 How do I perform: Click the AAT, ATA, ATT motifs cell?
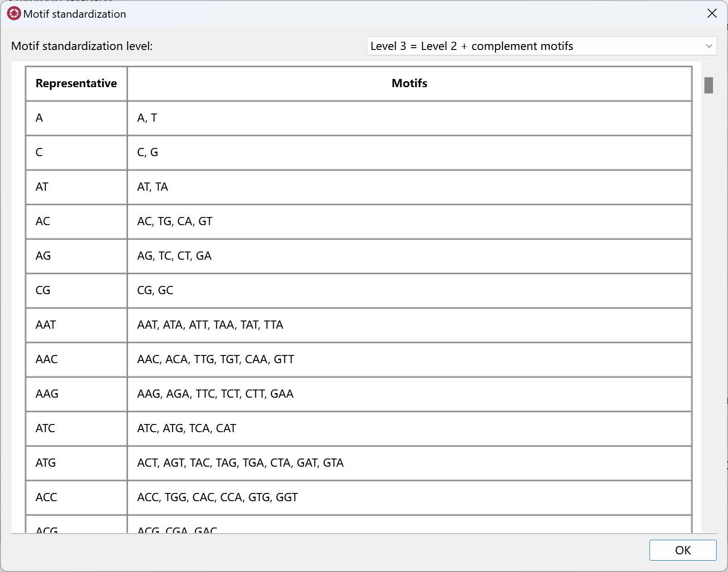pos(409,325)
